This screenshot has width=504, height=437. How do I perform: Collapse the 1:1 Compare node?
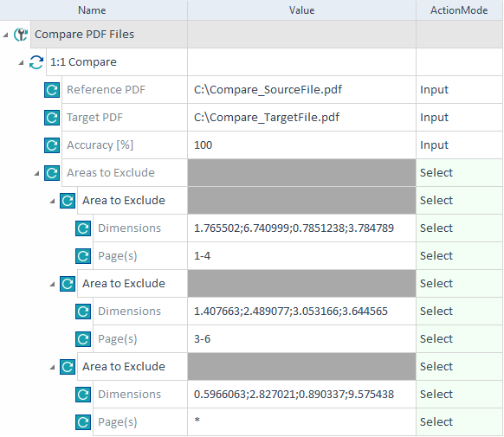(x=21, y=62)
